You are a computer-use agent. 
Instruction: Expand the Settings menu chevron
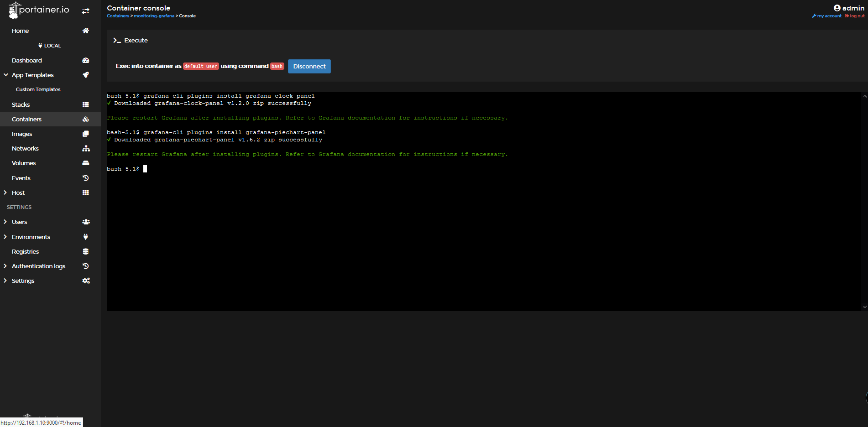click(5, 281)
